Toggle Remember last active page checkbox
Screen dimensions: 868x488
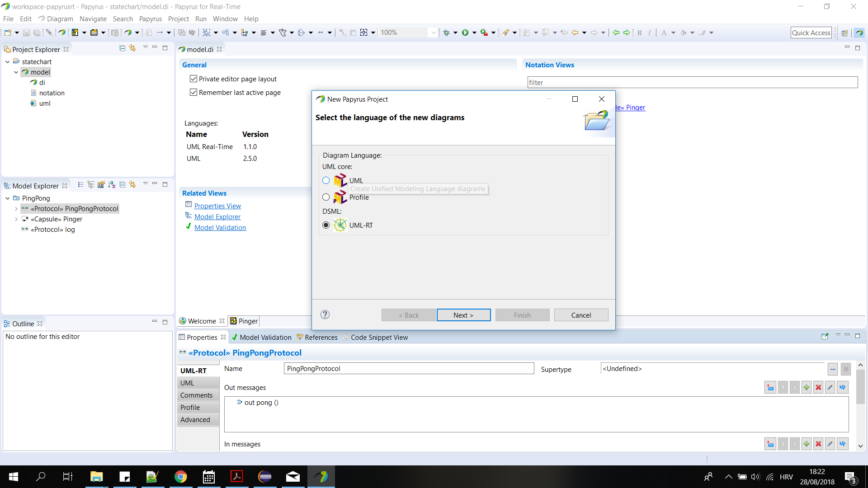(x=193, y=92)
